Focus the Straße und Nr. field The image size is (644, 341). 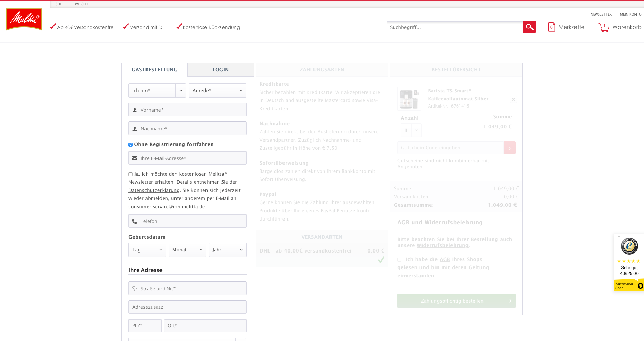[187, 288]
